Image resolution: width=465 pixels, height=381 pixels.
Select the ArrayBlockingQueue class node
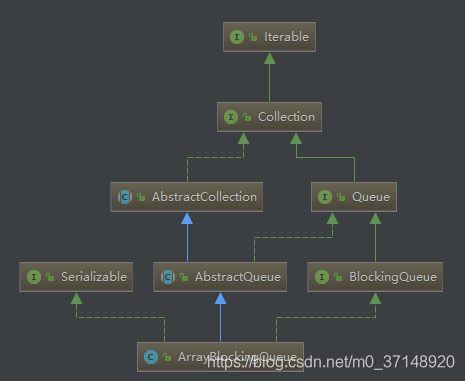(220, 357)
